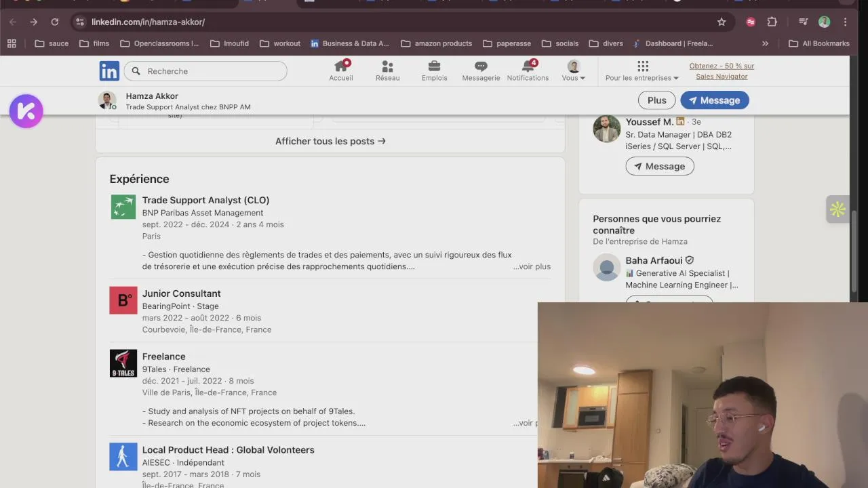
Task: Open the paperasse bookmark folder
Action: 507,43
